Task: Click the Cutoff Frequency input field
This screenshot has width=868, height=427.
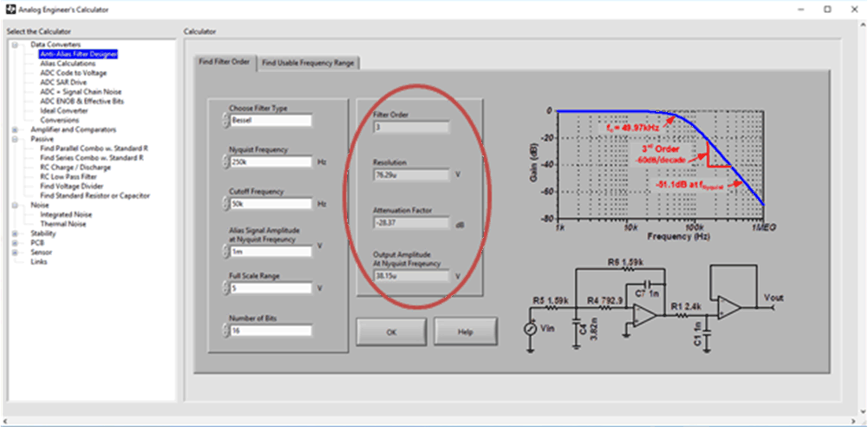Action: [271, 204]
